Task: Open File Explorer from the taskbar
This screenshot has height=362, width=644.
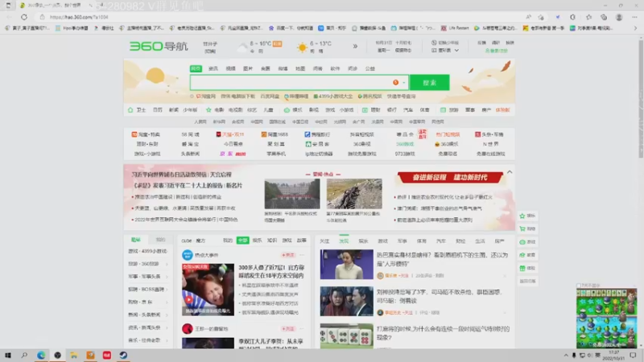Action: tap(74, 356)
